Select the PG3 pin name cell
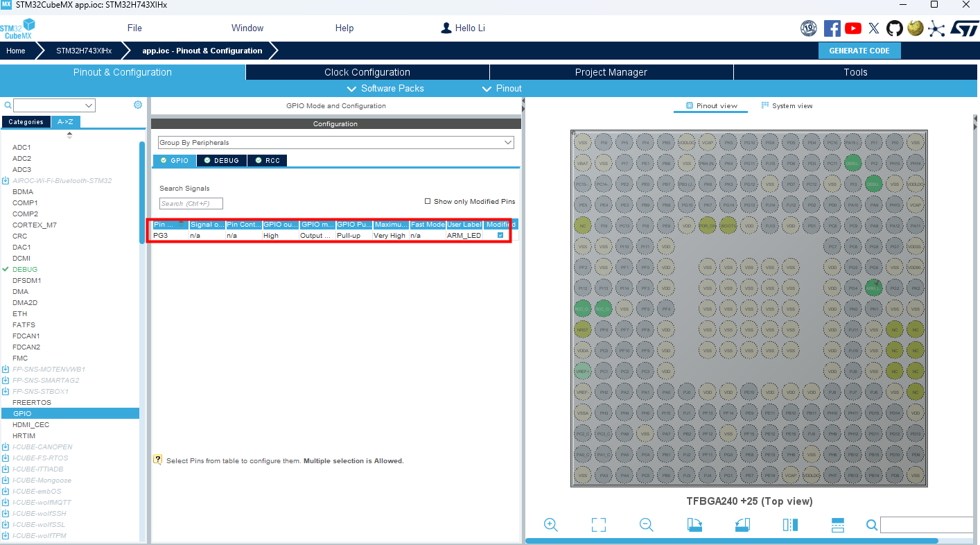This screenshot has width=980, height=545. tap(170, 236)
